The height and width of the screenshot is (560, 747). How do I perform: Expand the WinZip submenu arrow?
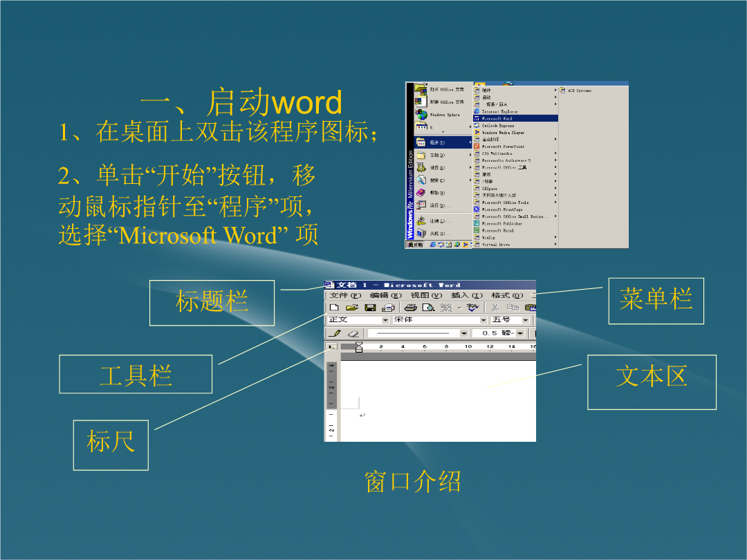point(555,237)
